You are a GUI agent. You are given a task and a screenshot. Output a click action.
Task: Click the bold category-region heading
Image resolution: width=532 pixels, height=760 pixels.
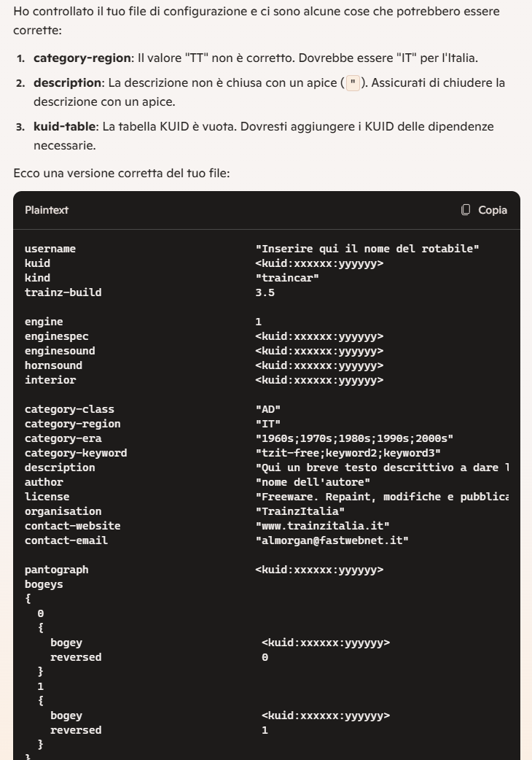(82, 58)
